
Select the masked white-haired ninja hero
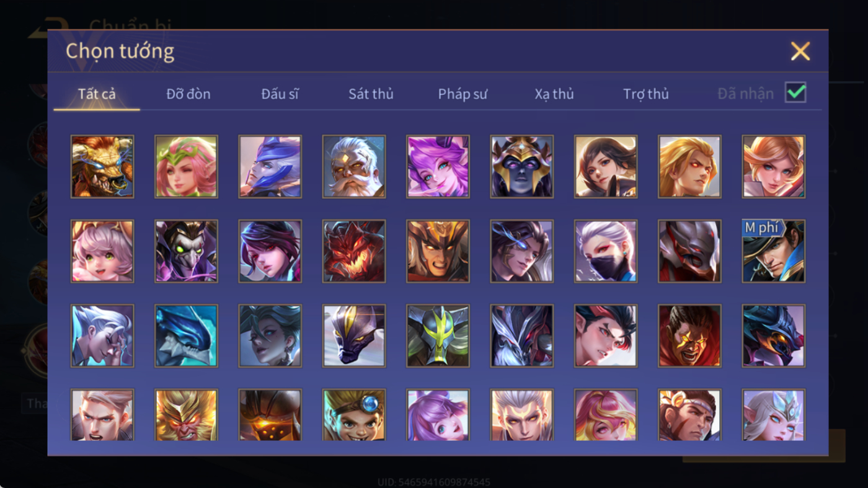coord(606,251)
